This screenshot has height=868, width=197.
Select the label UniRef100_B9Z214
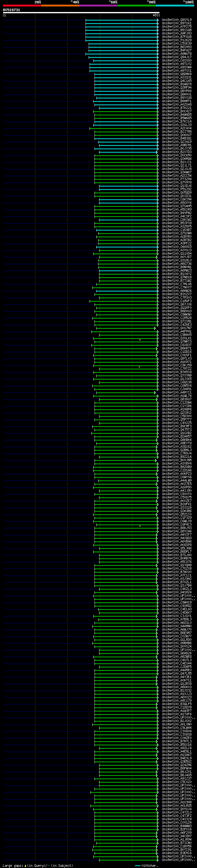point(177,457)
